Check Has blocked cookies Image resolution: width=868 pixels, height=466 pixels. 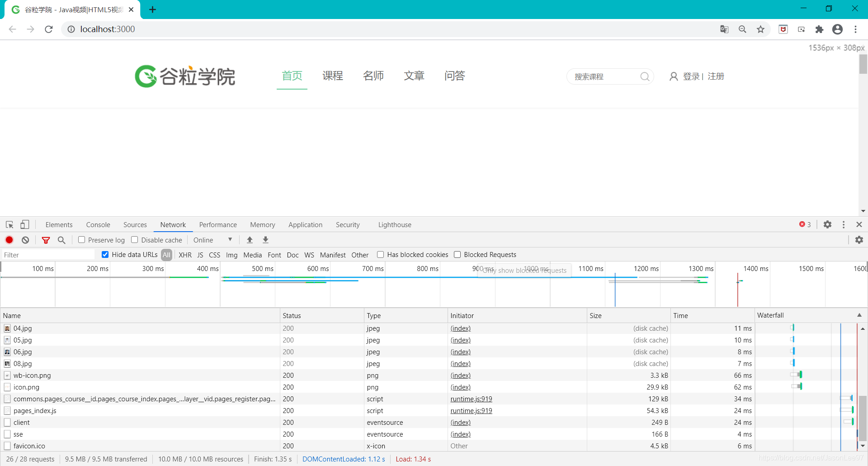[380, 255]
